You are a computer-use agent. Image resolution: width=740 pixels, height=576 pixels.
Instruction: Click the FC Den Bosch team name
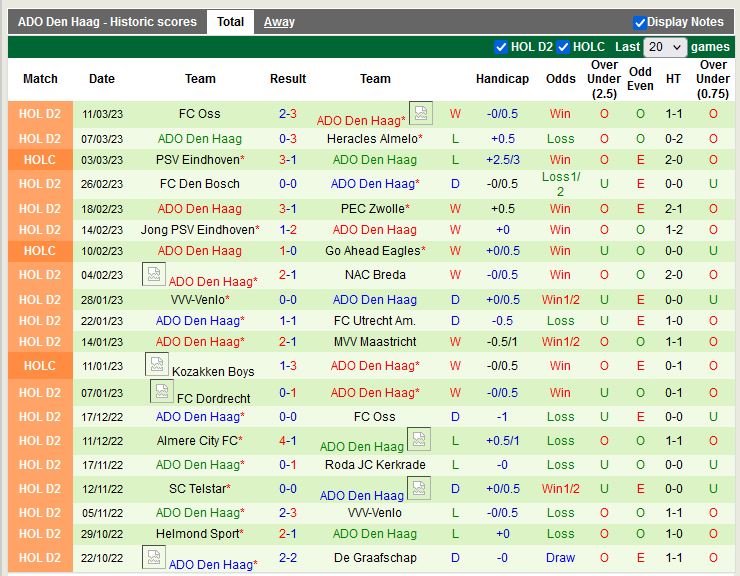pos(200,184)
